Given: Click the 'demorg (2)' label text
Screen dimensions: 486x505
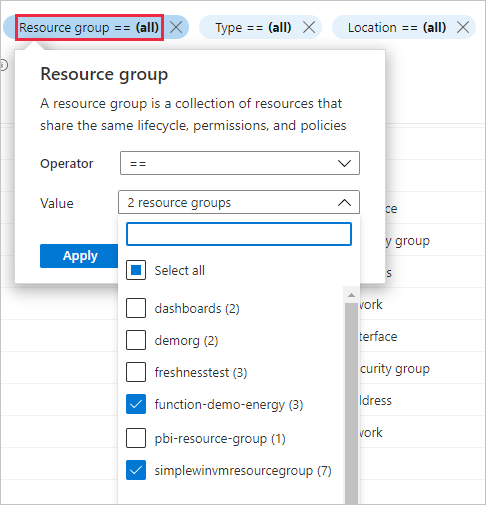Looking at the screenshot, I should (x=186, y=341).
